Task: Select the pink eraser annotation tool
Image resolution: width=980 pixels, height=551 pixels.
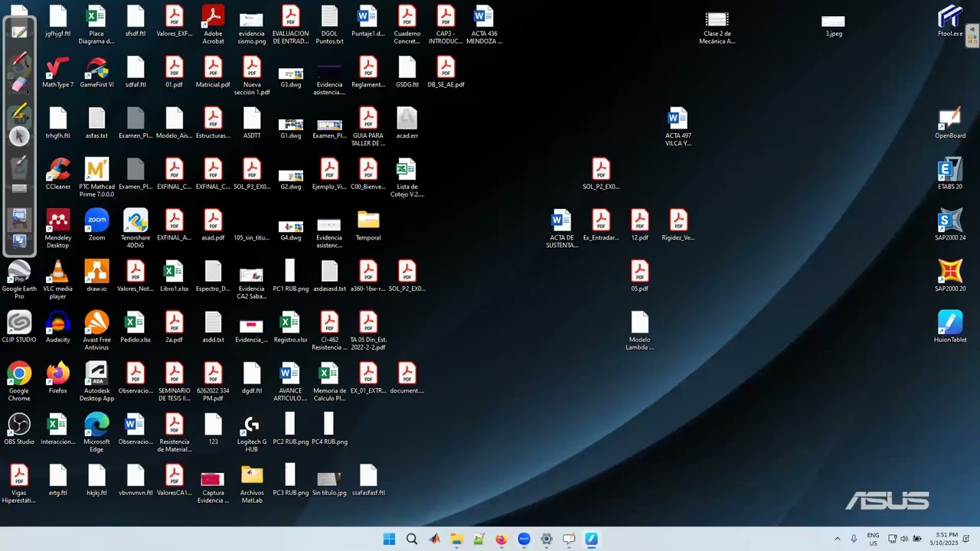Action: point(20,85)
